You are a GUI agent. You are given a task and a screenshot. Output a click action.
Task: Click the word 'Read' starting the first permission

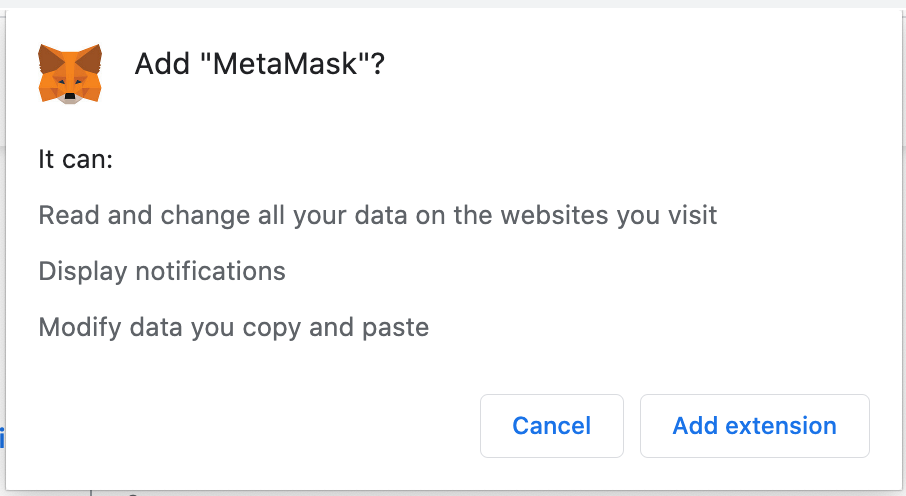63,215
